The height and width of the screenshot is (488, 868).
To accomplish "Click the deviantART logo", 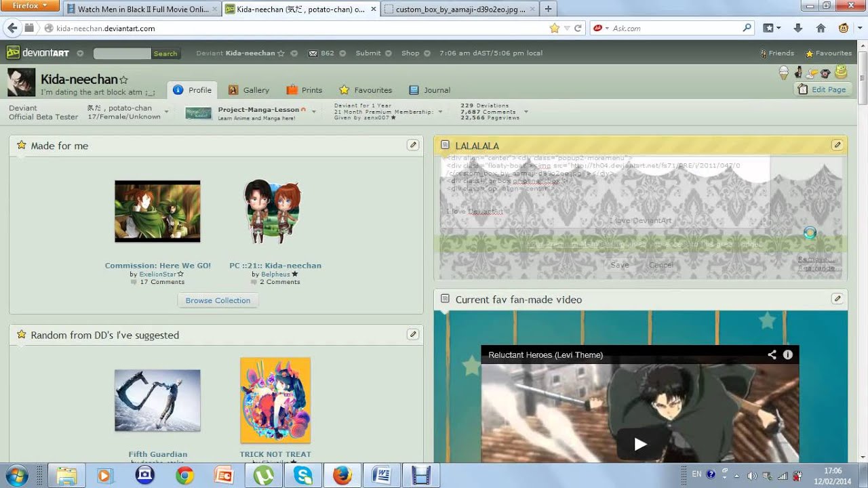I will (38, 53).
